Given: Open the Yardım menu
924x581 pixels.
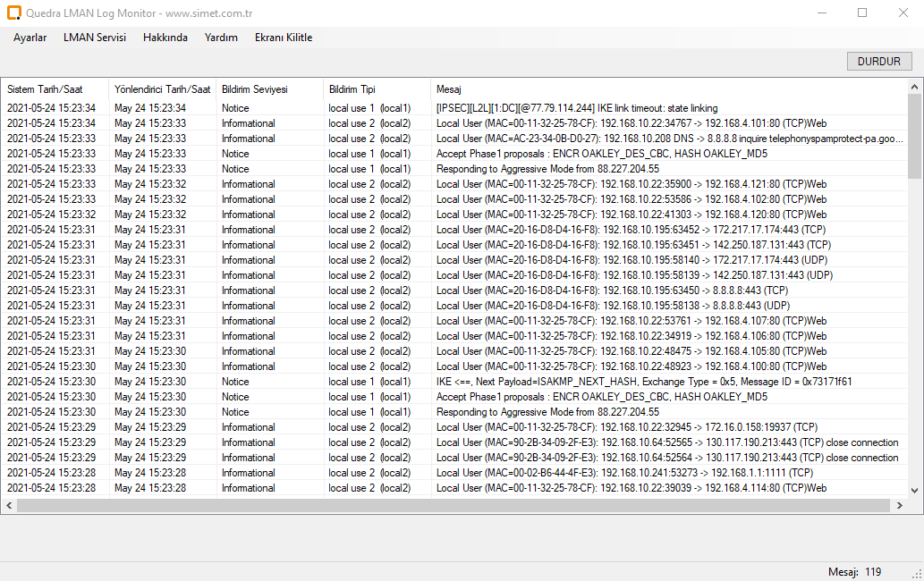Looking at the screenshot, I should [221, 38].
